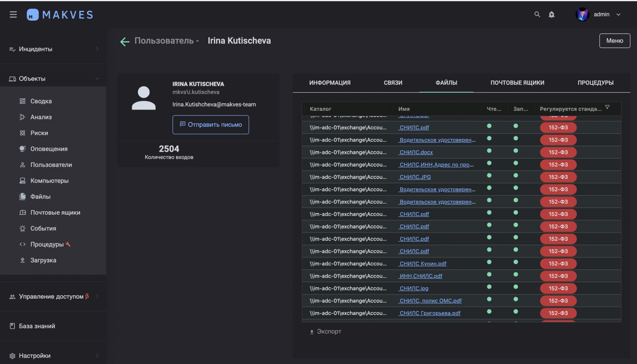Open Риски from the sidebar
This screenshot has width=637, height=364.
pyautogui.click(x=39, y=133)
